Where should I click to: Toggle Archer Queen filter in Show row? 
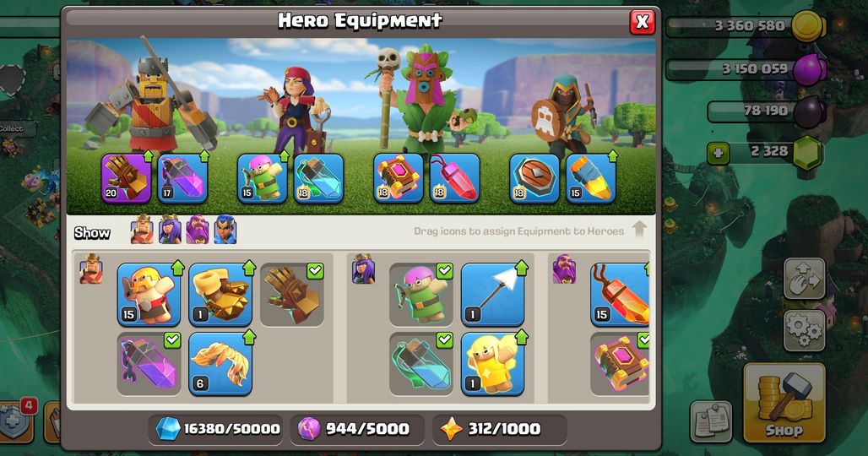click(x=170, y=230)
